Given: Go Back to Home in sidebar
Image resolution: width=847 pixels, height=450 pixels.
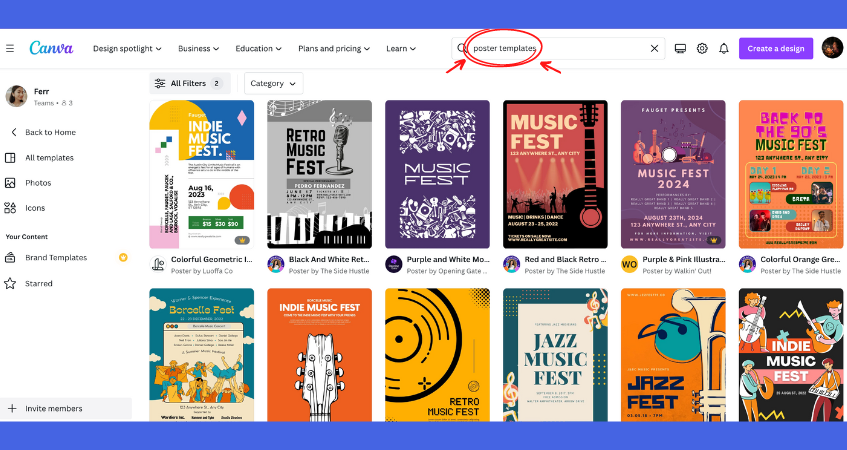Looking at the screenshot, I should 50,132.
